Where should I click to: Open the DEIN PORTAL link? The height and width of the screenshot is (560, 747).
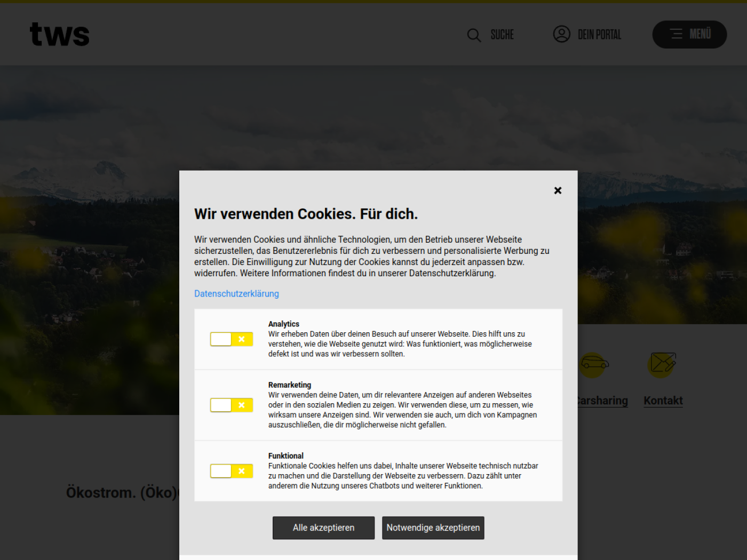click(599, 35)
